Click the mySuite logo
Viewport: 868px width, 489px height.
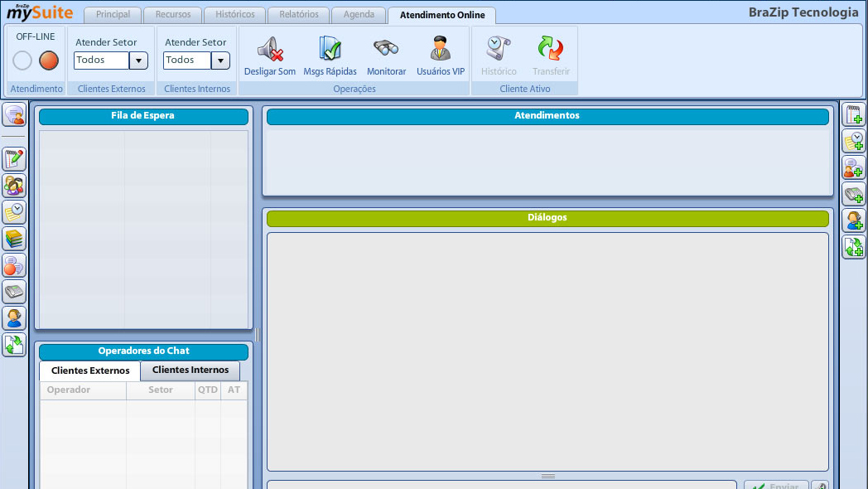coord(40,12)
